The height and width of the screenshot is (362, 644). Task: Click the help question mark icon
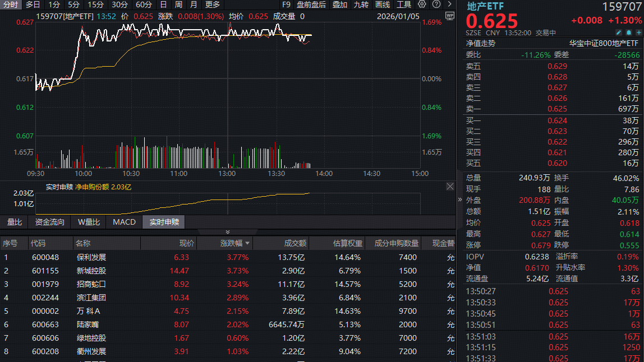coord(436,4)
